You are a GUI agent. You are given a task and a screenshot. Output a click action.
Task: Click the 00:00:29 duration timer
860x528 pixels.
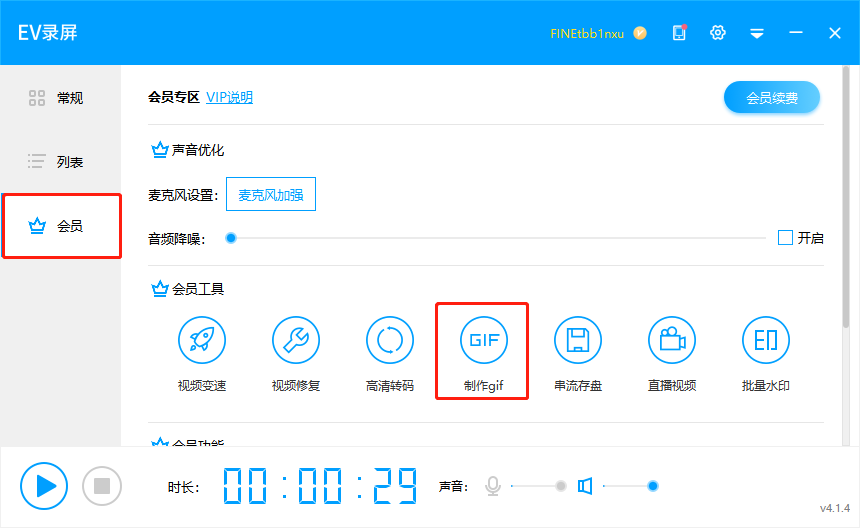coord(320,486)
